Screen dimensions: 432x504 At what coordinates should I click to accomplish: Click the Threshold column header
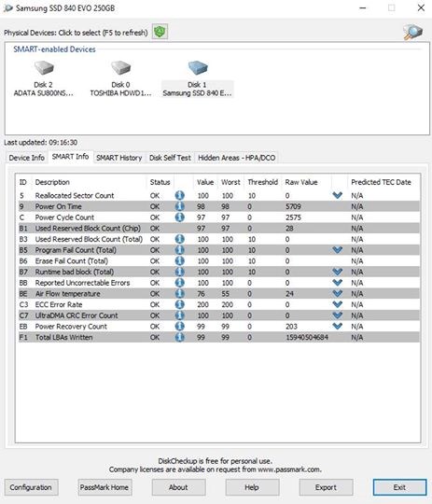(x=262, y=182)
